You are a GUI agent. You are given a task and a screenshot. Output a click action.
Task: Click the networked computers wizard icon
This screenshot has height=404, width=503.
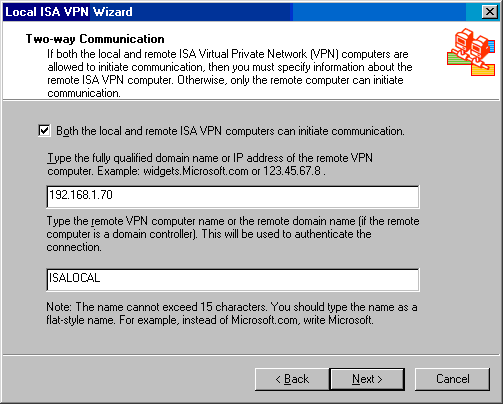[x=471, y=52]
